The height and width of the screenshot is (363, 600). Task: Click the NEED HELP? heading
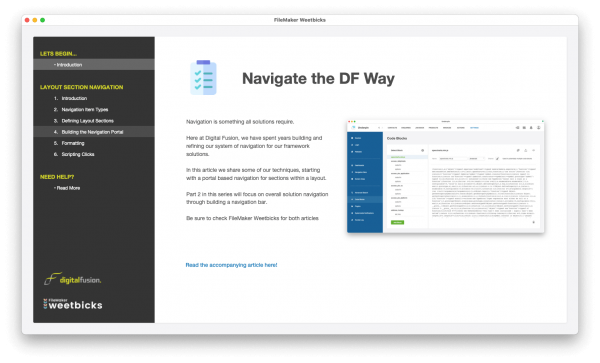click(57, 177)
